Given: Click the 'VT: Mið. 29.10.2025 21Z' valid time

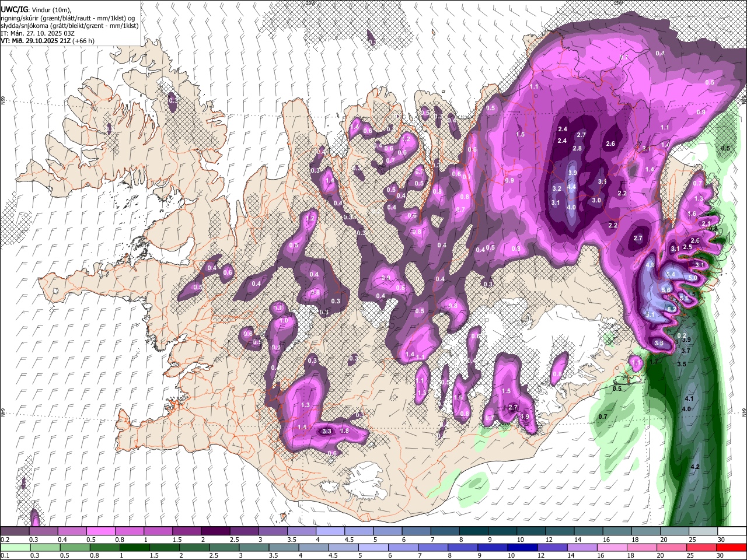Looking at the screenshot, I should (35, 41).
